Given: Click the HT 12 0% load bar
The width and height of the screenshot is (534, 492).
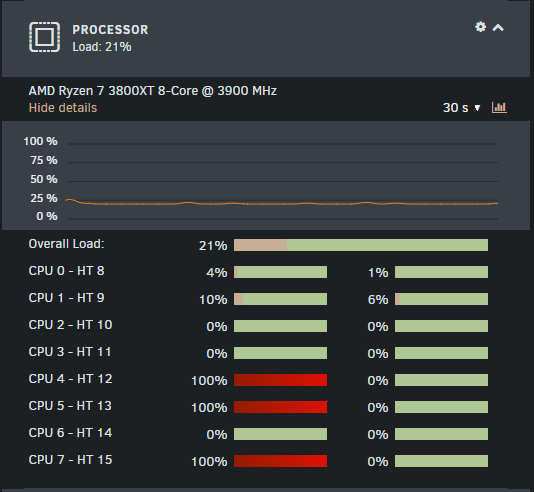Looking at the screenshot, I should 441,380.
